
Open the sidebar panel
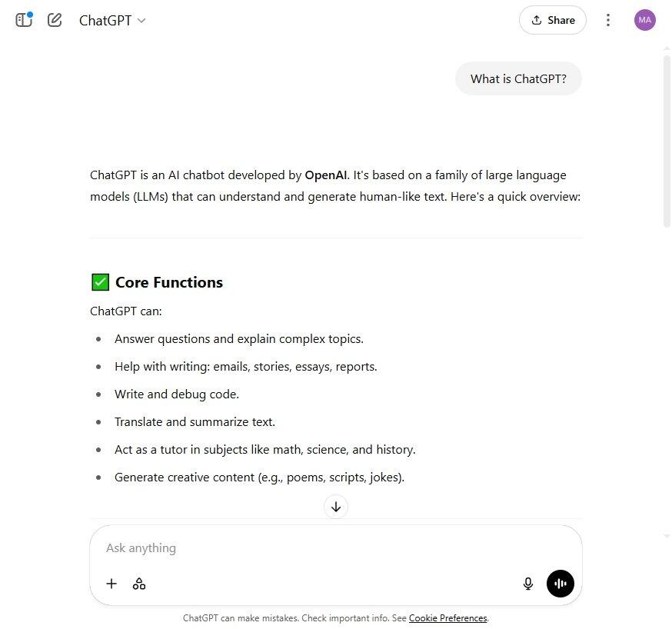(x=24, y=20)
